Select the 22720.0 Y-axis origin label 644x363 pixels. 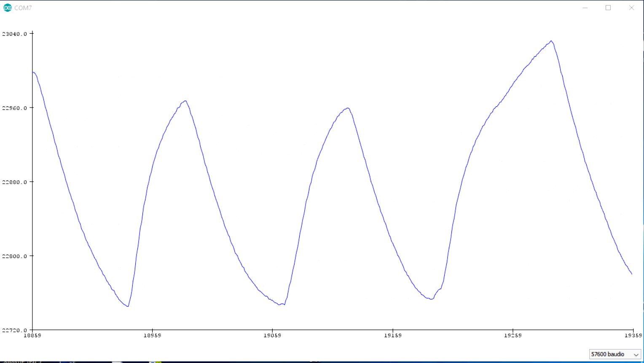tap(14, 330)
